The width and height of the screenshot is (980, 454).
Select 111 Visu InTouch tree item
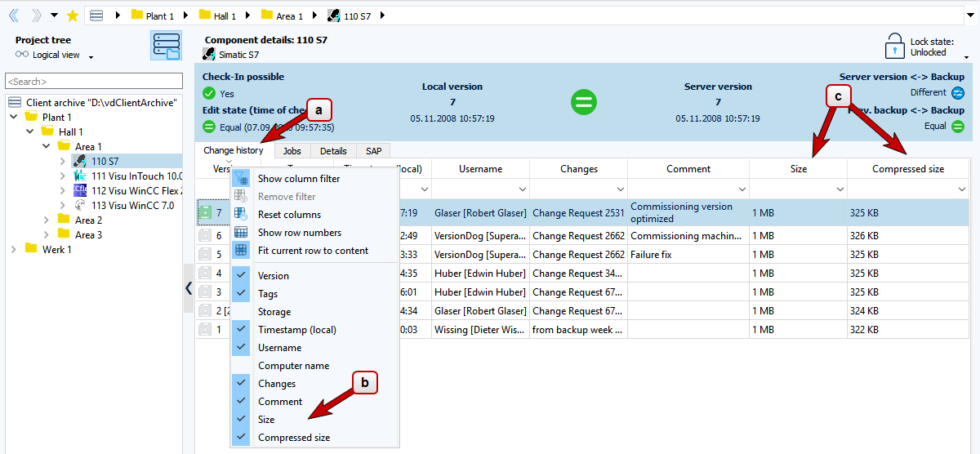pyautogui.click(x=136, y=176)
